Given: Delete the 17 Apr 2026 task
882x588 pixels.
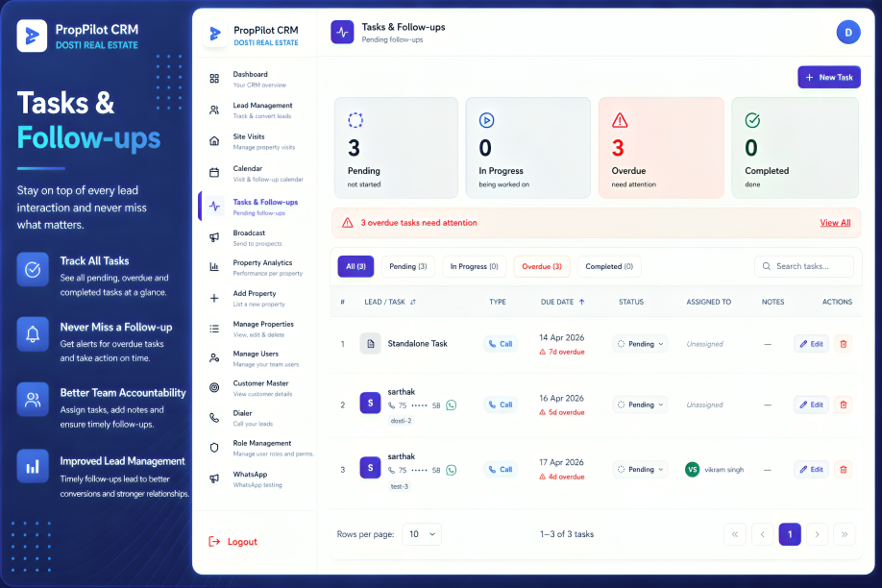Looking at the screenshot, I should [844, 469].
